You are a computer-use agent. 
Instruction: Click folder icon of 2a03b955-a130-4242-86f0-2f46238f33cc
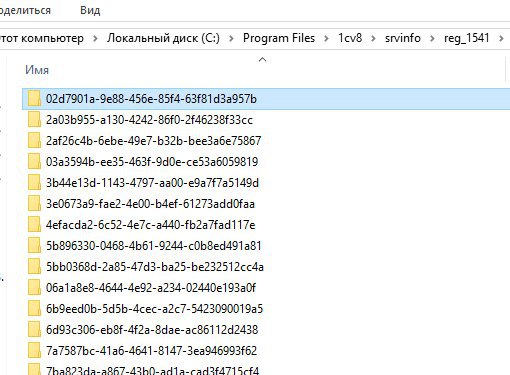[34, 120]
